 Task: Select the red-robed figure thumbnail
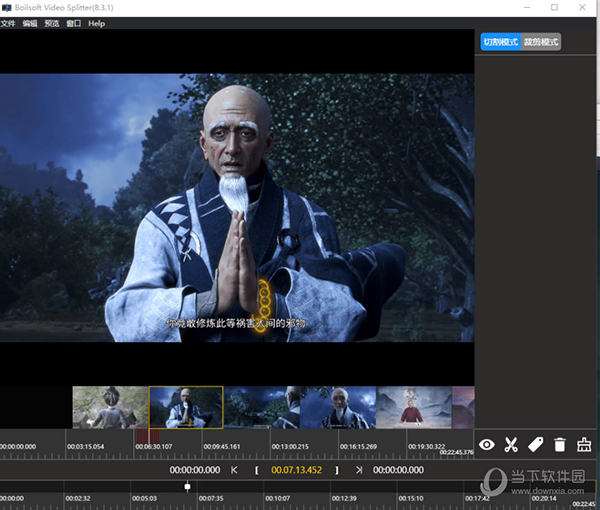click(x=414, y=407)
